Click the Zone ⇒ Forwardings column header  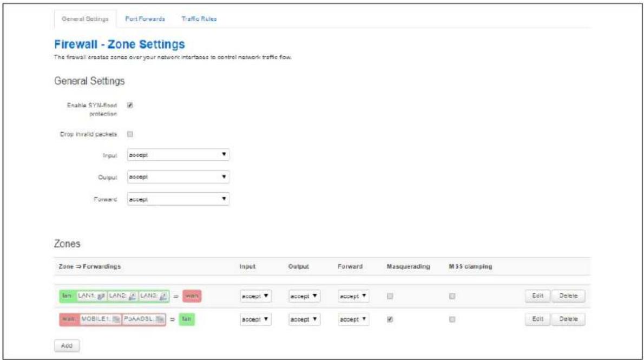click(89, 267)
